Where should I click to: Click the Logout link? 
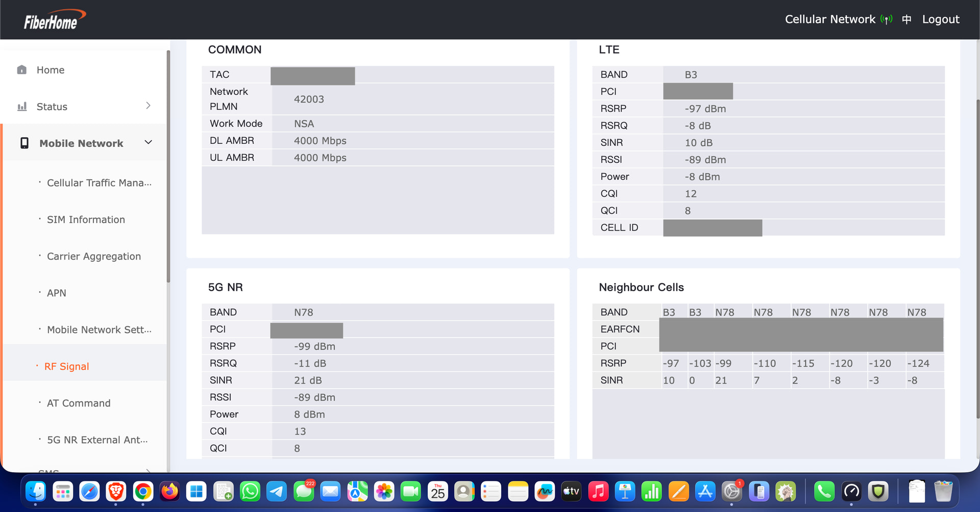[x=940, y=19]
